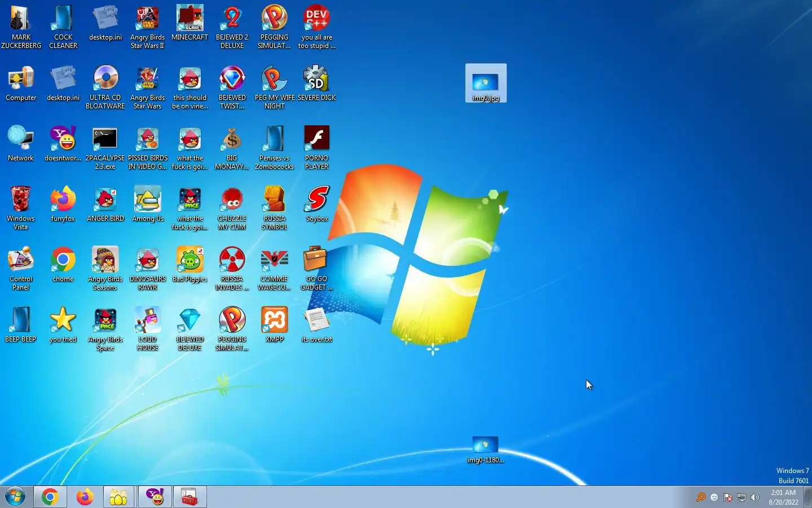Image resolution: width=812 pixels, height=508 pixels.
Task: Open the Among Us desktop icon
Action: tap(148, 204)
